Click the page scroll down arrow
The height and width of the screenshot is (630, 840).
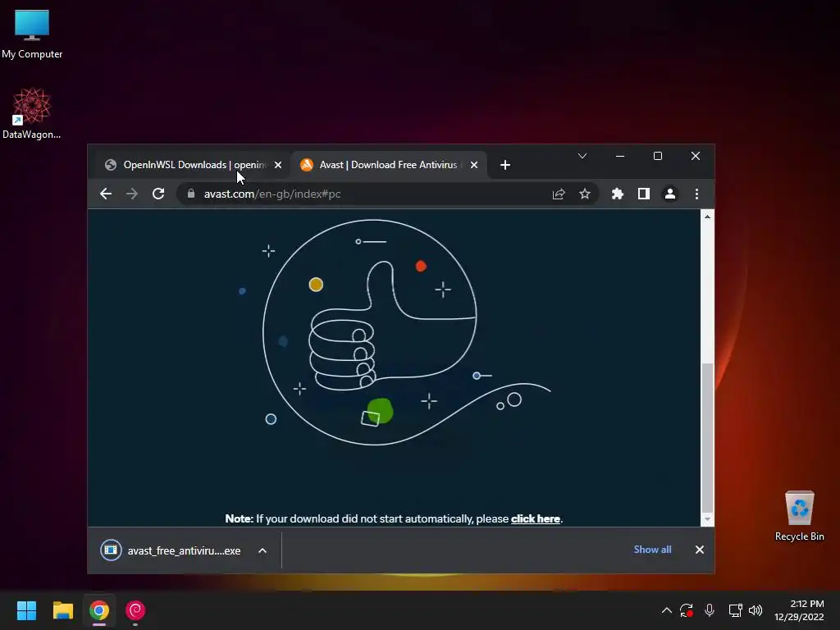point(708,519)
